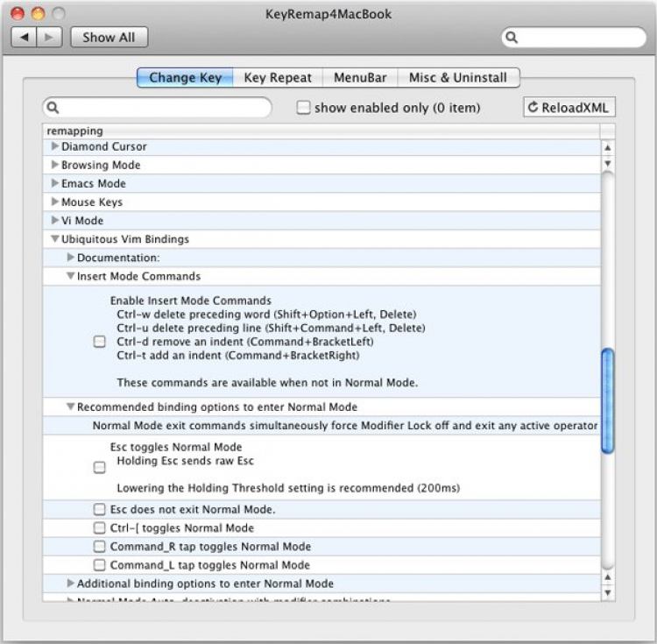Click the Show All button
The width and height of the screenshot is (657, 644).
point(109,38)
